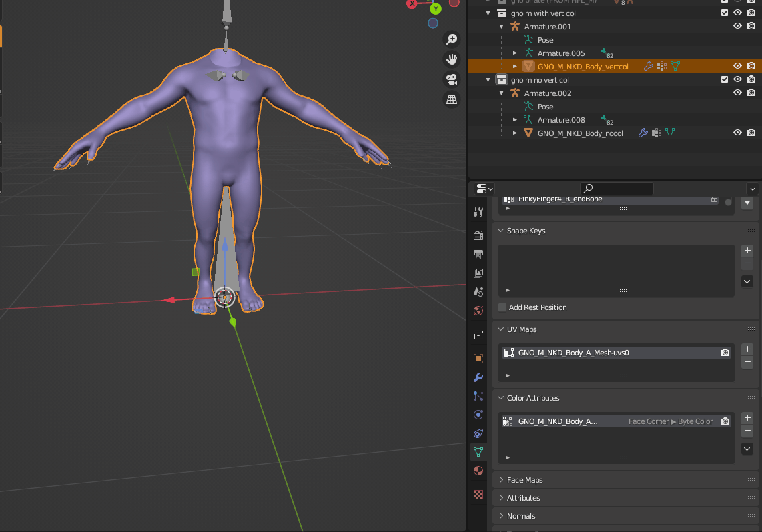Open the green Object Data mesh tab
The height and width of the screenshot is (532, 762).
click(x=478, y=452)
